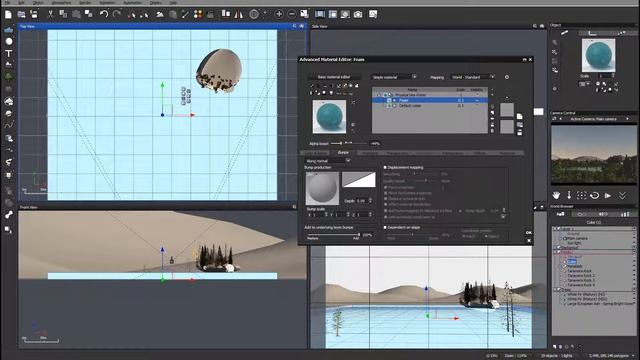
Task: Click the Zoom out minus icon
Action: point(292,14)
